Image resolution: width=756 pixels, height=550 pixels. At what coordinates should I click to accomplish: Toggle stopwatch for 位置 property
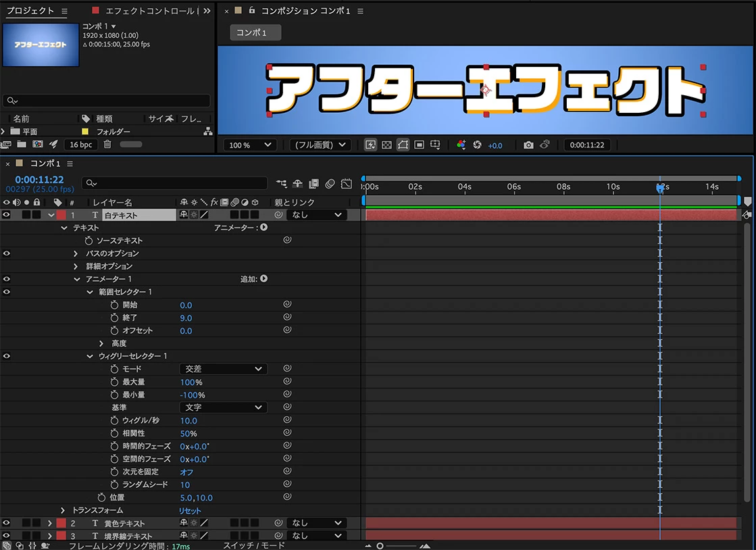point(101,497)
